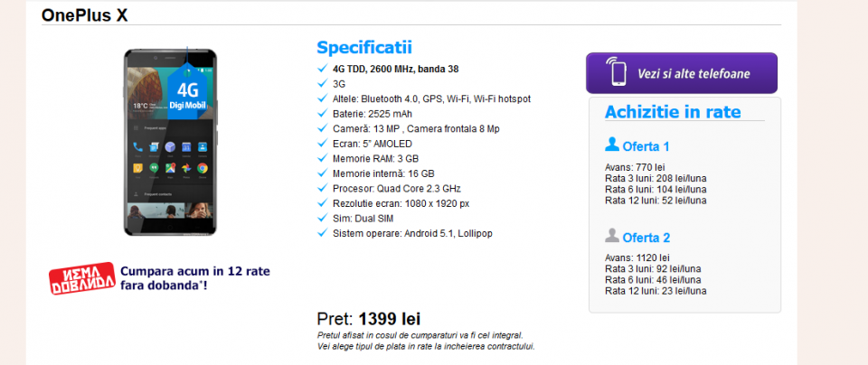Click the checkmark next to Memorie RAM: 3 GB
The height and width of the screenshot is (365, 868).
(324, 158)
